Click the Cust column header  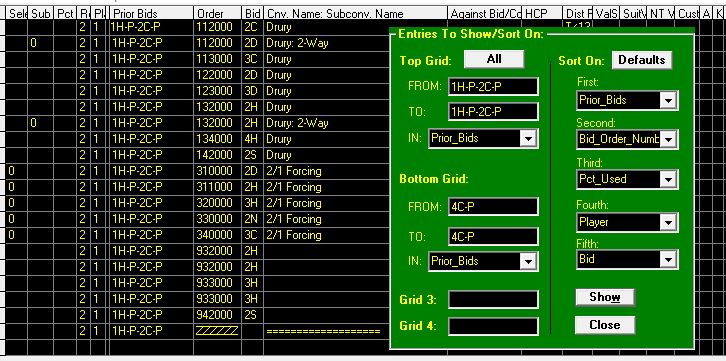(x=688, y=14)
